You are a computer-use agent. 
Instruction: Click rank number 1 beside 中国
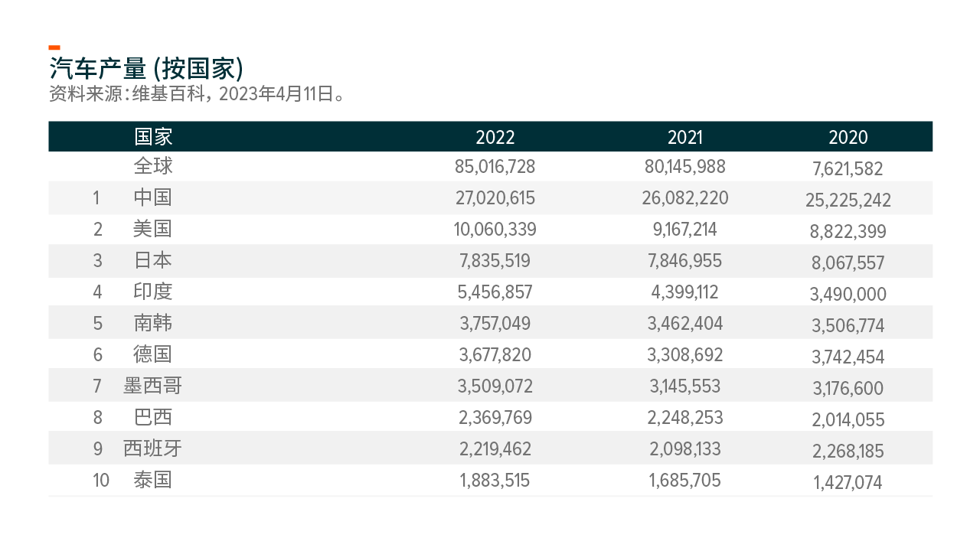point(96,198)
